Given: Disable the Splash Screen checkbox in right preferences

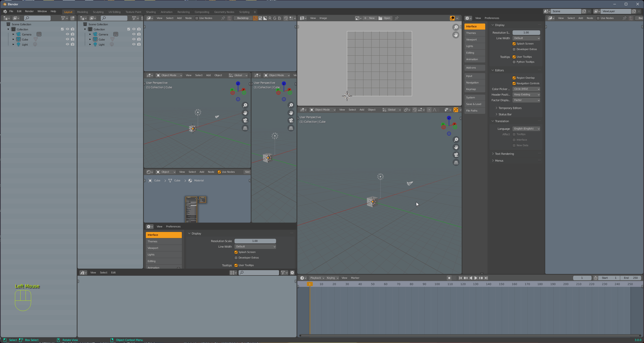Looking at the screenshot, I should pyautogui.click(x=514, y=44).
